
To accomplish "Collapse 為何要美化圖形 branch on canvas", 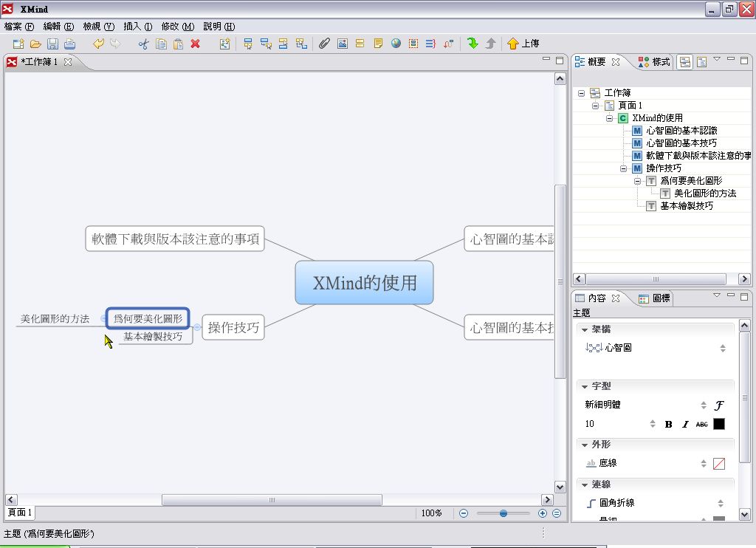I will click(103, 318).
